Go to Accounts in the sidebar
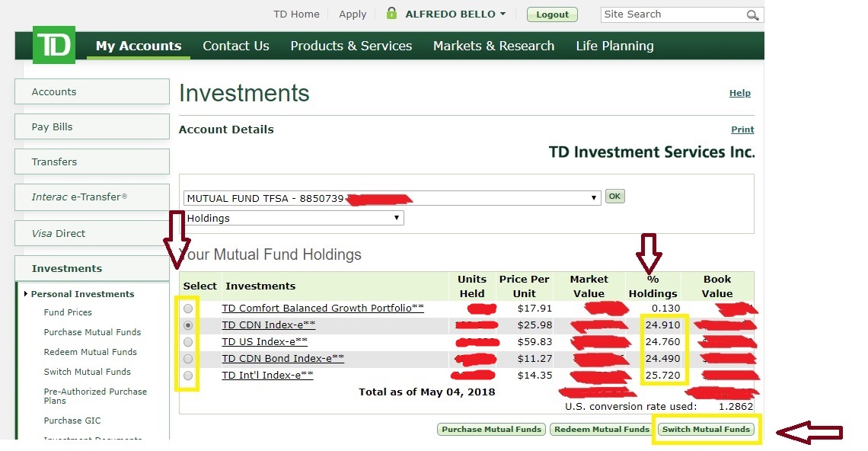The height and width of the screenshot is (451, 868). click(x=92, y=91)
